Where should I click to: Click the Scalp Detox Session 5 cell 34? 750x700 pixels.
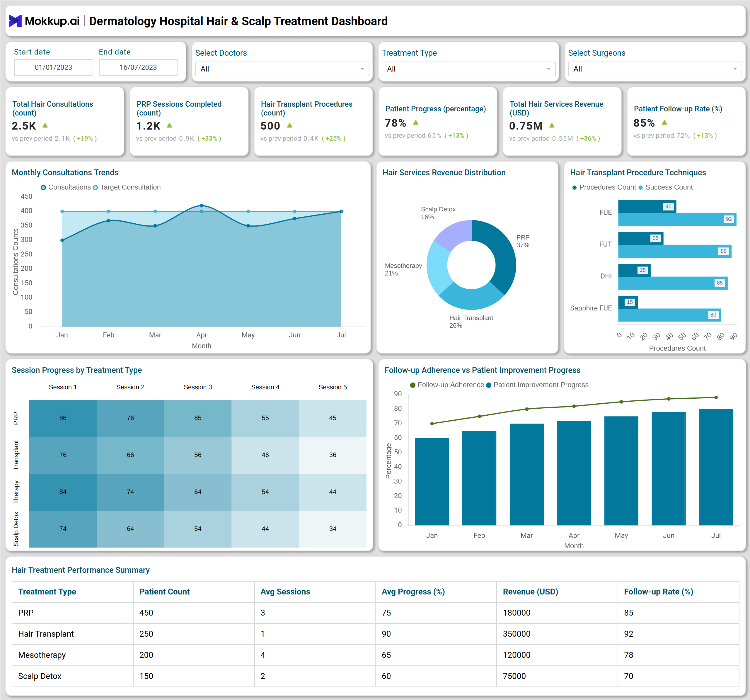[332, 529]
